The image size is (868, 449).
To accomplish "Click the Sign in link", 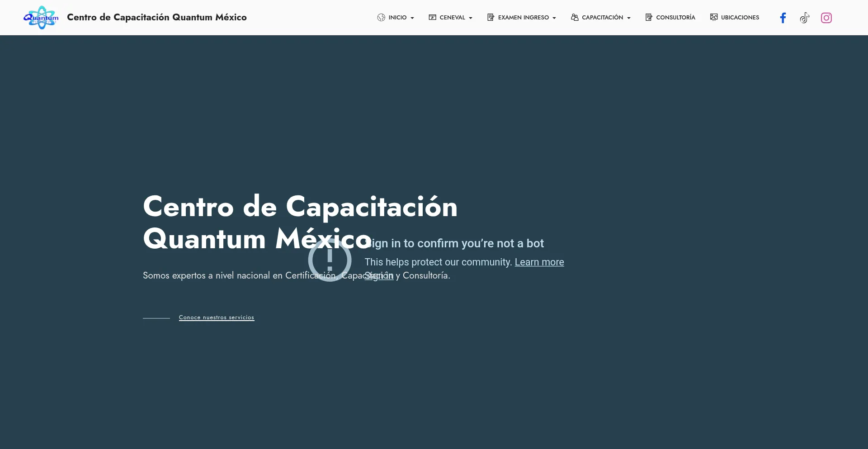I will click(x=379, y=276).
